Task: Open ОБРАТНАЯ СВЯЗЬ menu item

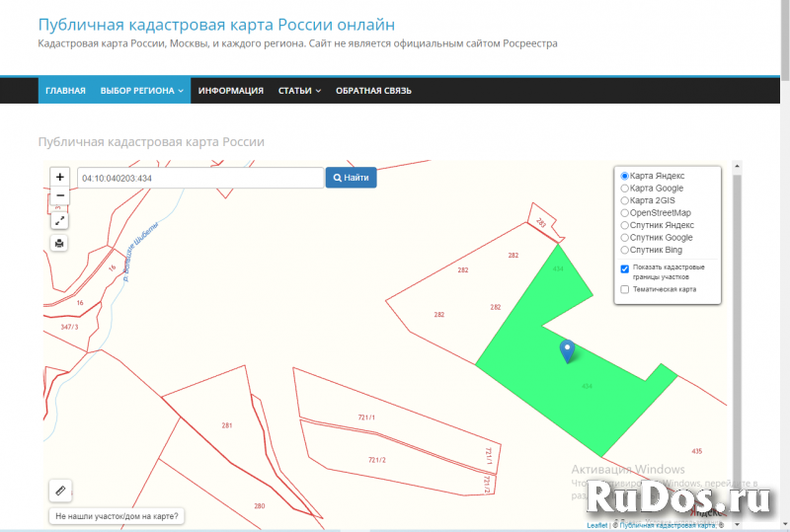Action: click(x=373, y=91)
